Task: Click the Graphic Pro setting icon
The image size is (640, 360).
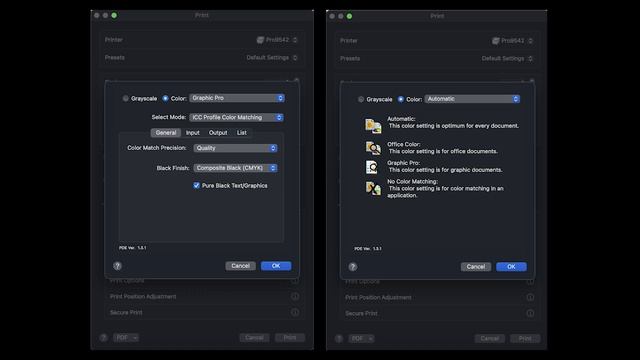Action: (372, 167)
